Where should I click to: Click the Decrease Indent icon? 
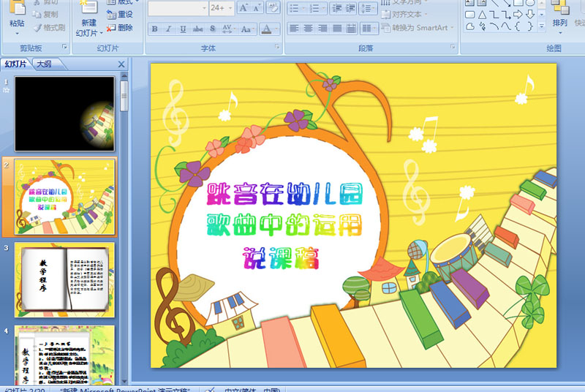click(336, 8)
